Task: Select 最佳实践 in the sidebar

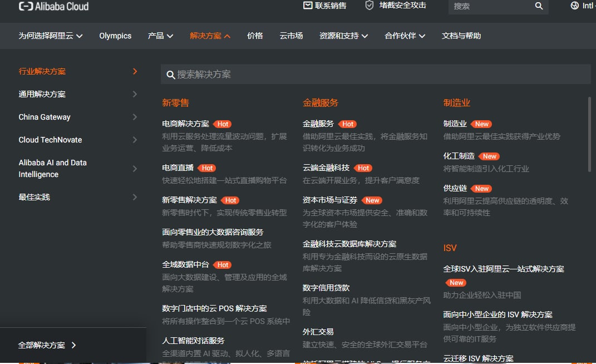Action: (x=34, y=197)
